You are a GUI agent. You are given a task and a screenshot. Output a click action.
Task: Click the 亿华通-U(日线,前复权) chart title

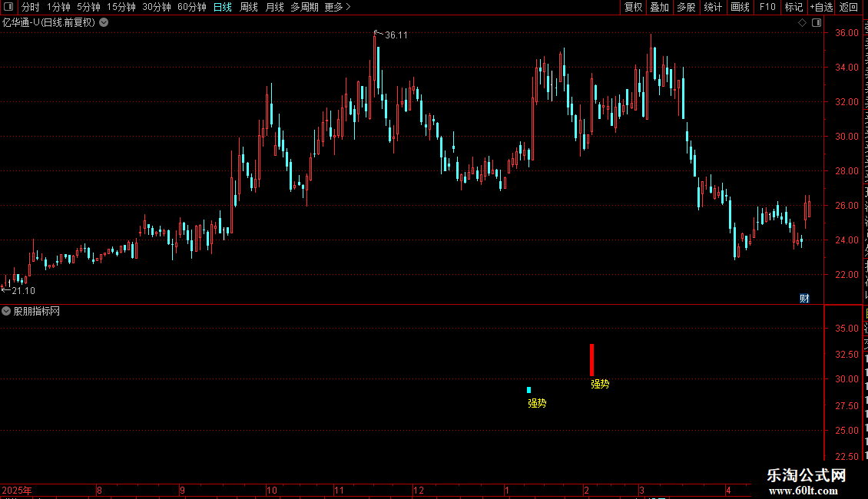(48, 23)
